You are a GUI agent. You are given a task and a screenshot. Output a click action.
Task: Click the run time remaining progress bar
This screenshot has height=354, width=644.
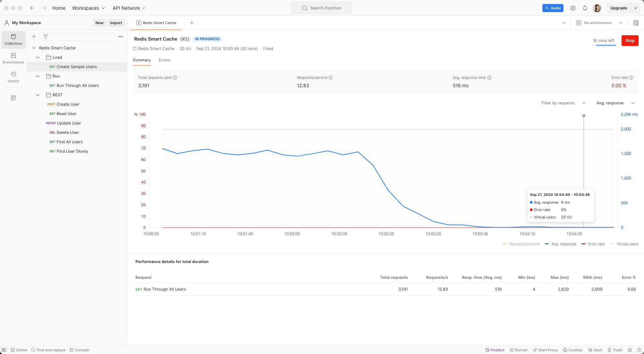603,45
